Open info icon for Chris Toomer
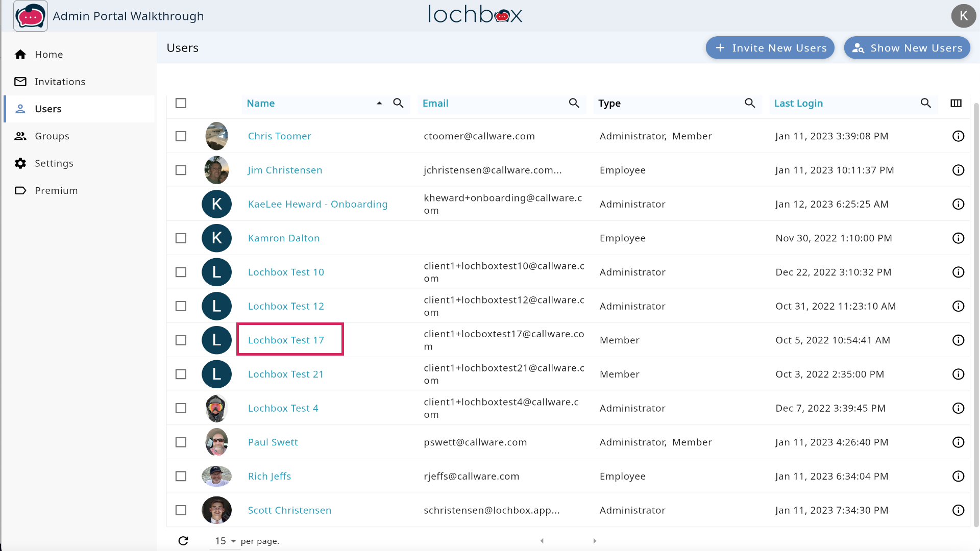 (958, 136)
